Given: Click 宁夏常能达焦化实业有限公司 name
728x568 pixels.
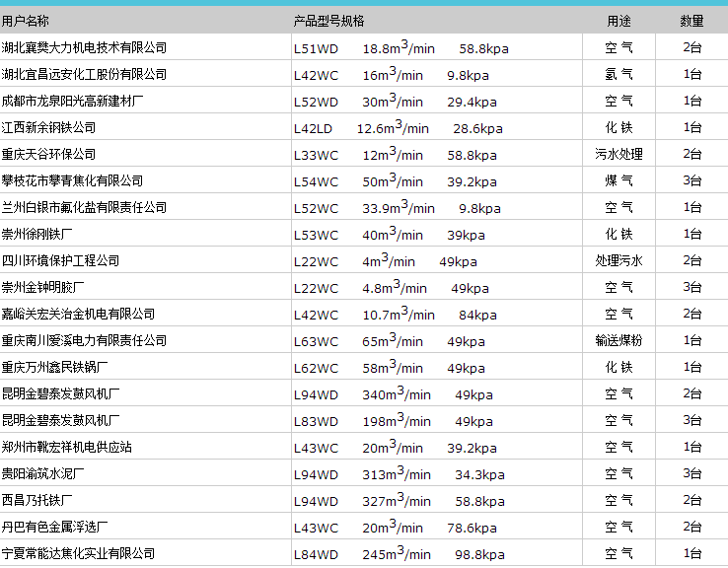Looking at the screenshot, I should [x=79, y=553].
